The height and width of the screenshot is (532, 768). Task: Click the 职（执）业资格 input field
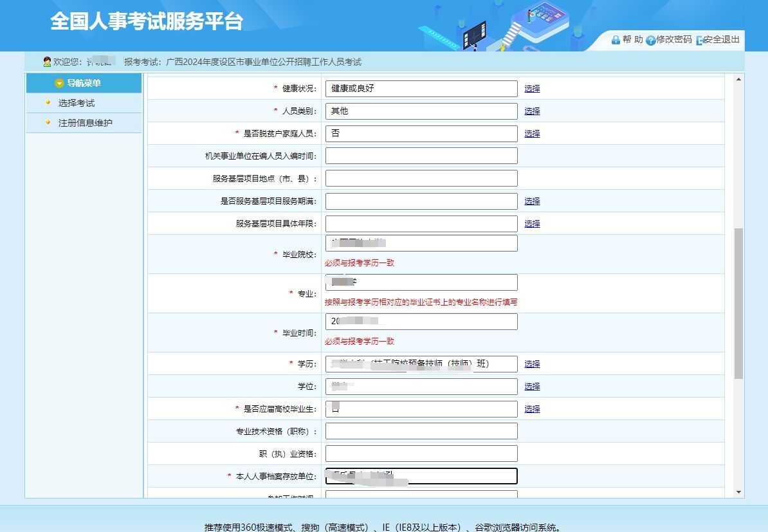pos(421,454)
